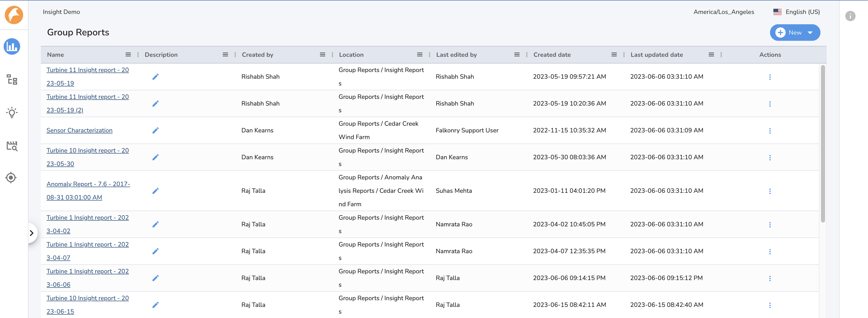Open language selector English (US)
The height and width of the screenshot is (318, 868).
(797, 12)
